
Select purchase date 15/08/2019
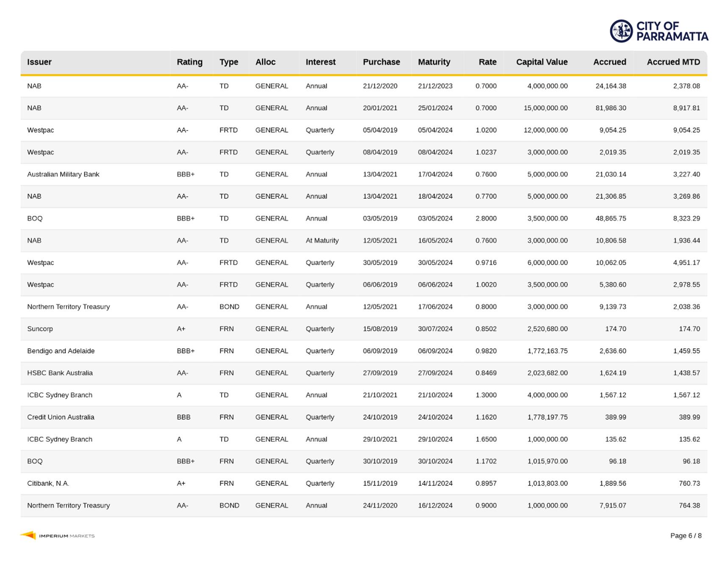[x=380, y=329]
